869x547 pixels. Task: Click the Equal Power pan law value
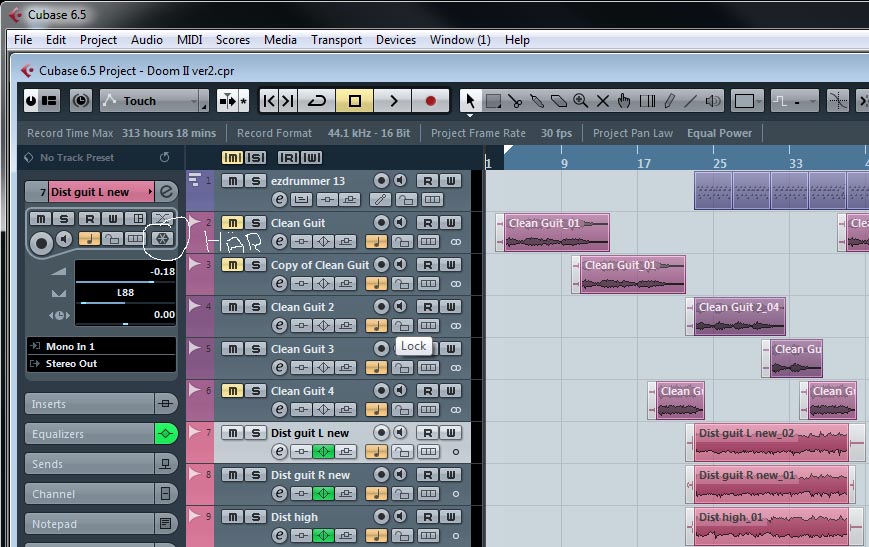coord(719,133)
